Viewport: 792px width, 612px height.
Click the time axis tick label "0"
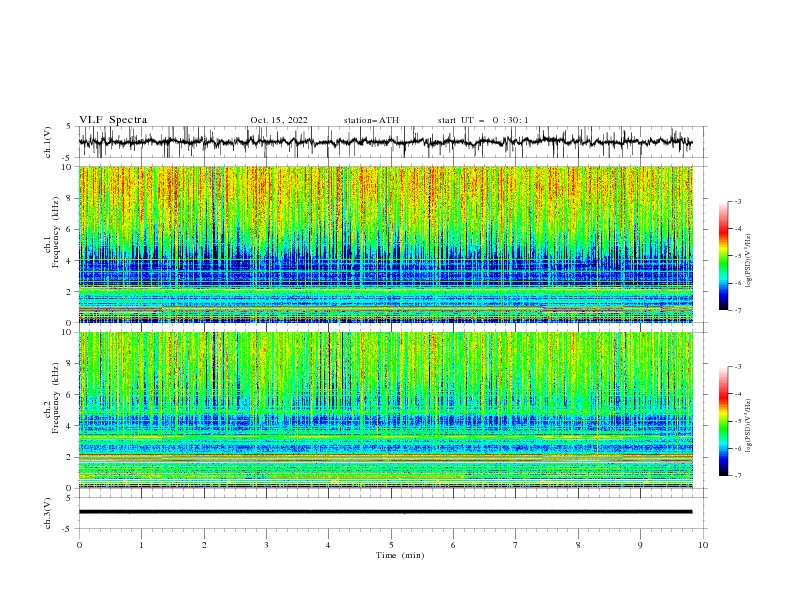click(79, 545)
